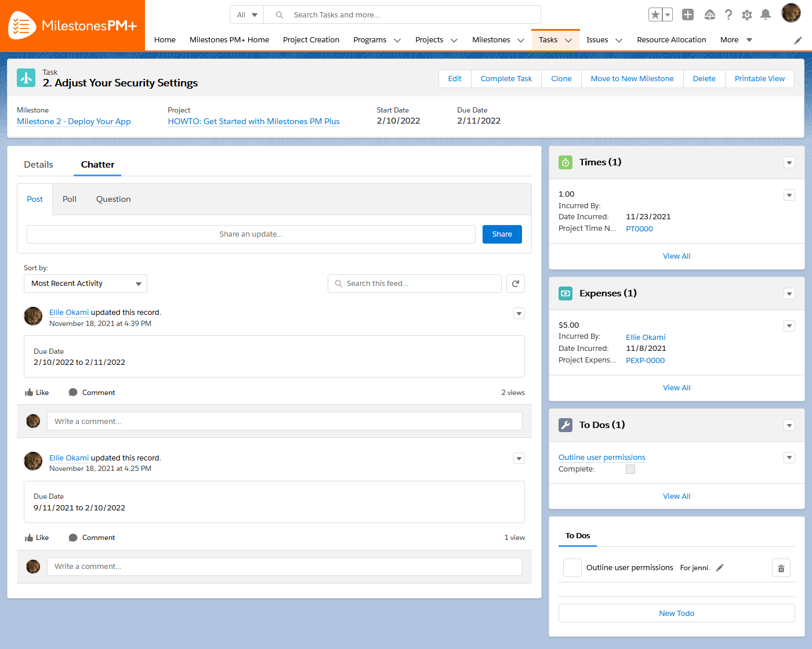Open the Home navigation item
812x649 pixels.
[165, 40]
